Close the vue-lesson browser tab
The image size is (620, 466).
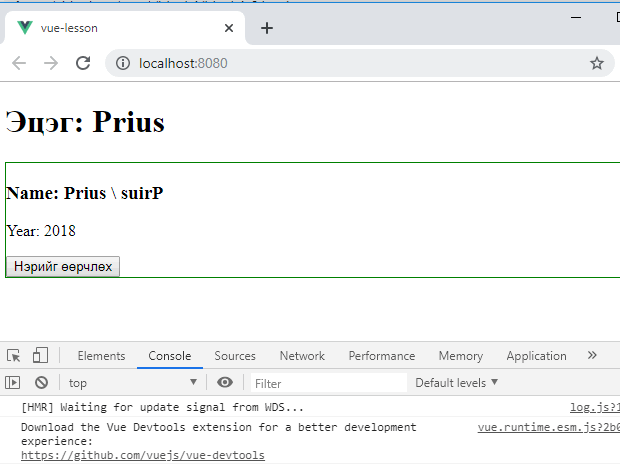click(x=229, y=28)
